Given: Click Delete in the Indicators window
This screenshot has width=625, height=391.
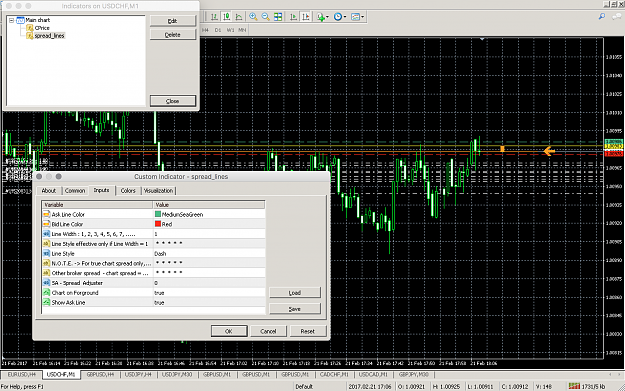Looking at the screenshot, I should point(173,35).
